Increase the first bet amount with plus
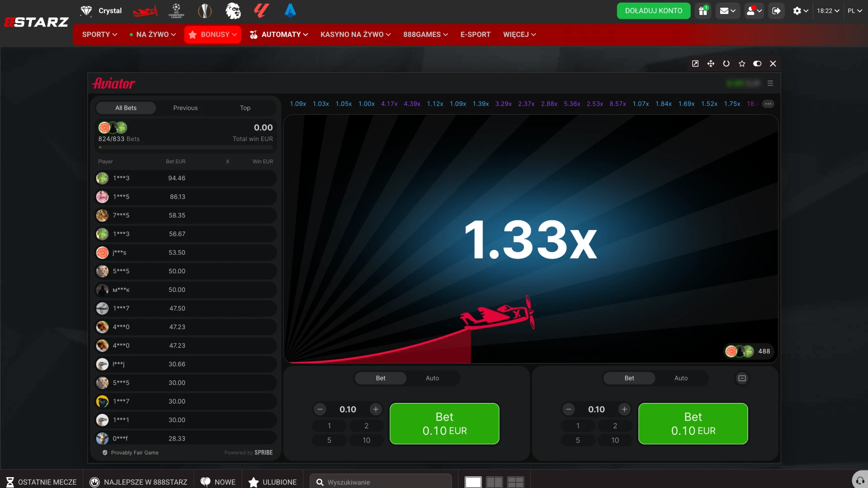 pos(376,409)
